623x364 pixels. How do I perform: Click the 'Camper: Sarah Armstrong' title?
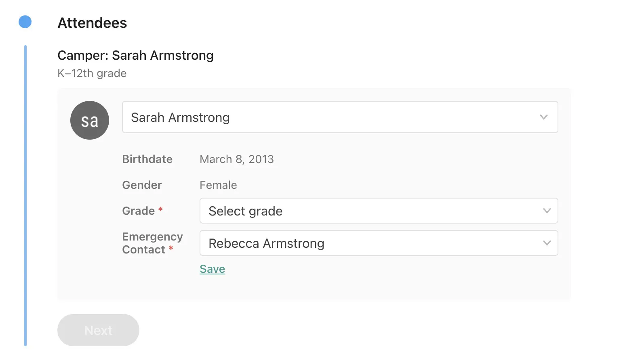tap(135, 55)
